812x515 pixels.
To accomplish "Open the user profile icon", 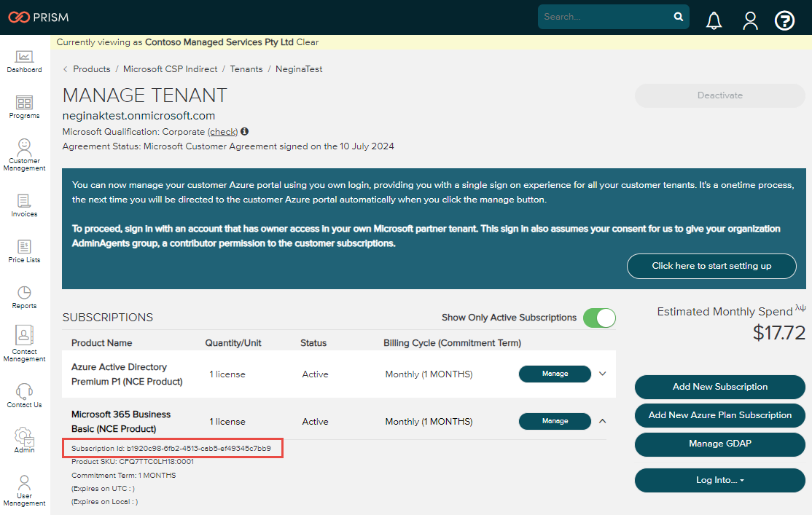I will pos(750,20).
